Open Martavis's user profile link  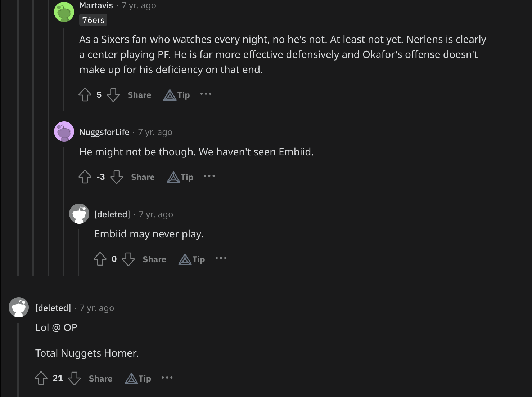coord(96,5)
